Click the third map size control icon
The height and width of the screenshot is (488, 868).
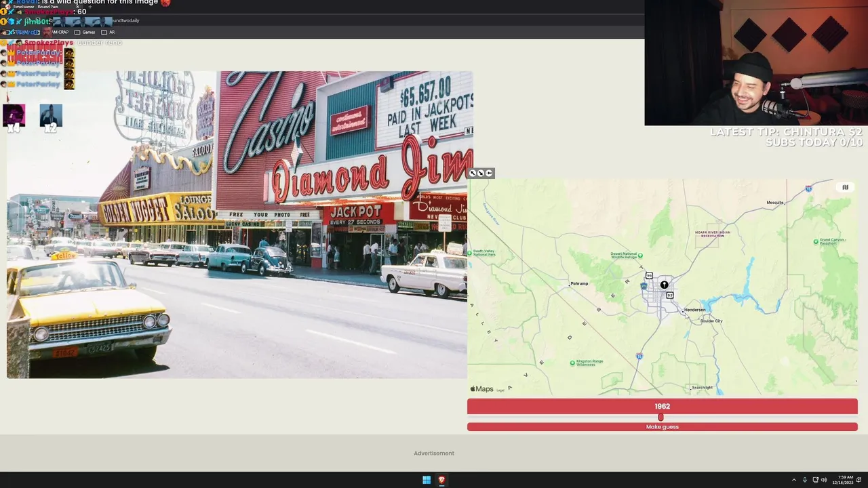point(489,174)
